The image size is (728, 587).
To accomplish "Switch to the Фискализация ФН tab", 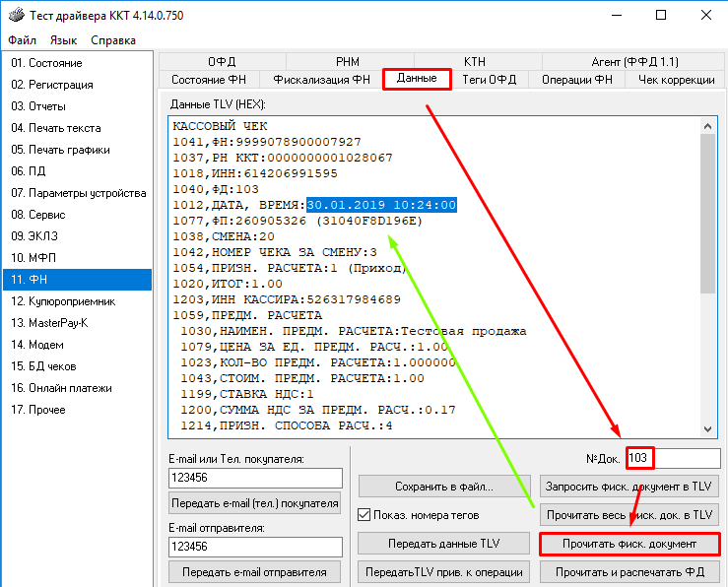I will (x=321, y=80).
